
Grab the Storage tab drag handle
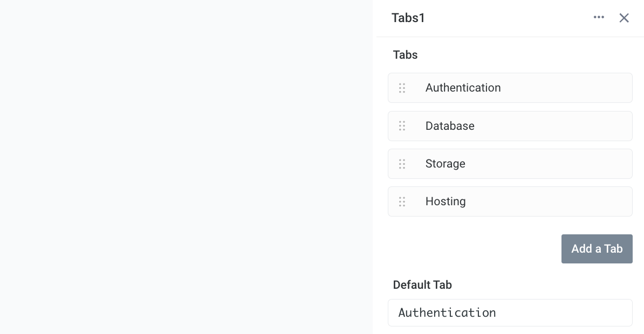(x=402, y=164)
